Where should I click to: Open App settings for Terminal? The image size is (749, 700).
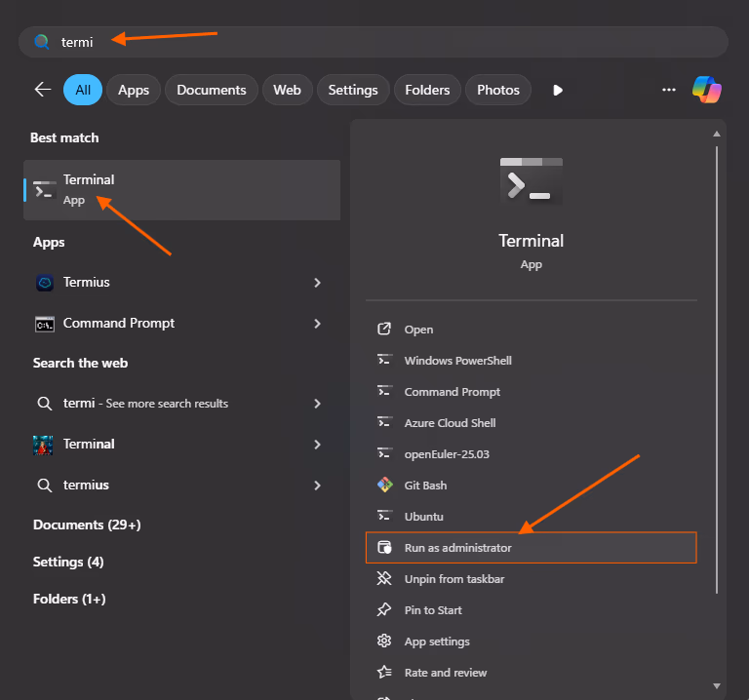532,642
